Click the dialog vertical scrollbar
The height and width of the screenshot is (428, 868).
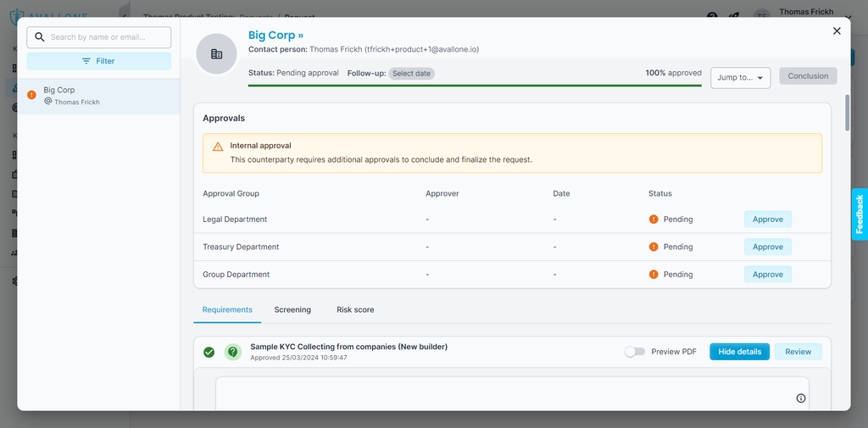(847, 113)
